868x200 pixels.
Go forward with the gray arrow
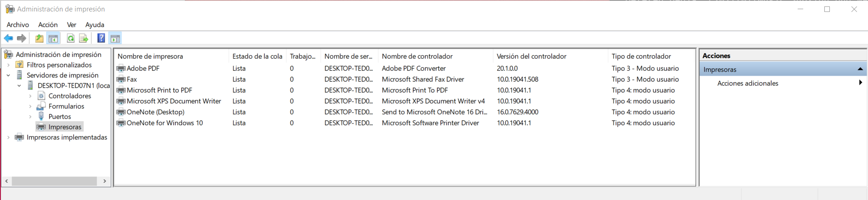22,39
